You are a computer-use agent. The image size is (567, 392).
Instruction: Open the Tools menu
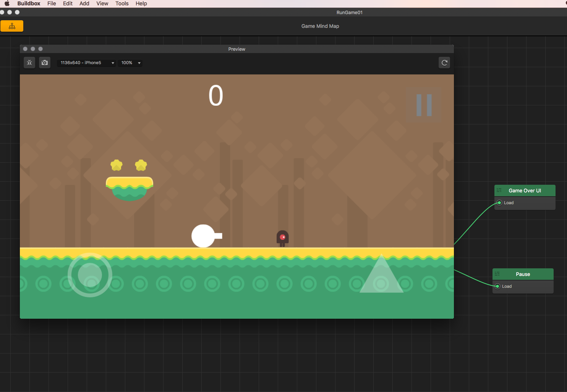coord(122,3)
